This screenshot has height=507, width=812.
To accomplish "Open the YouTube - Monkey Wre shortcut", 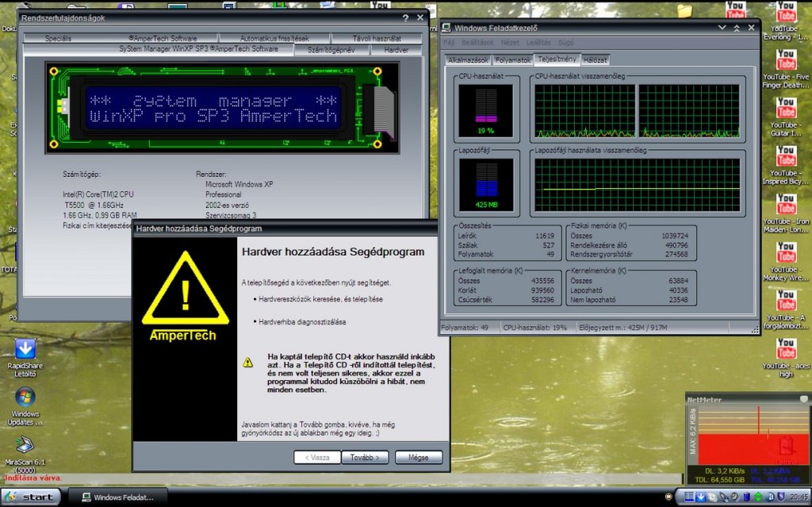I will point(786,263).
